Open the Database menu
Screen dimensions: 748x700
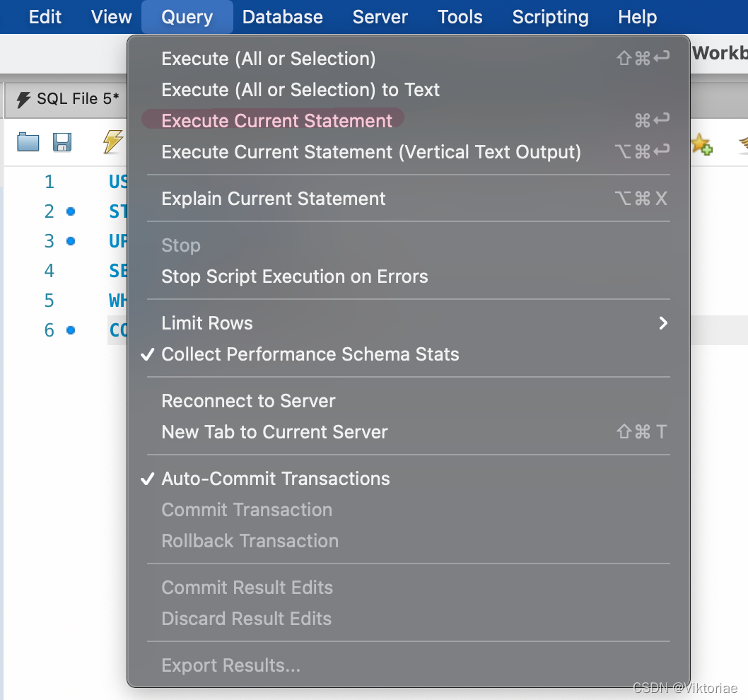pos(282,17)
